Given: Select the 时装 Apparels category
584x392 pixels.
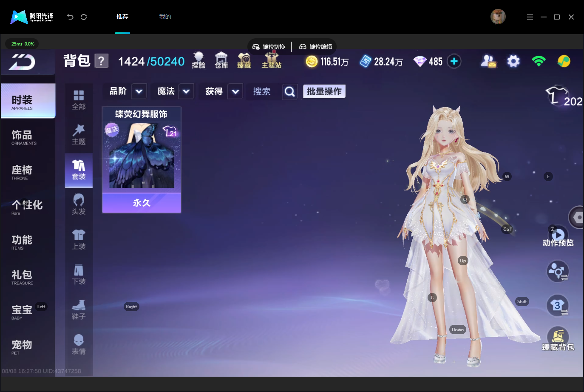Looking at the screenshot, I should tap(28, 101).
